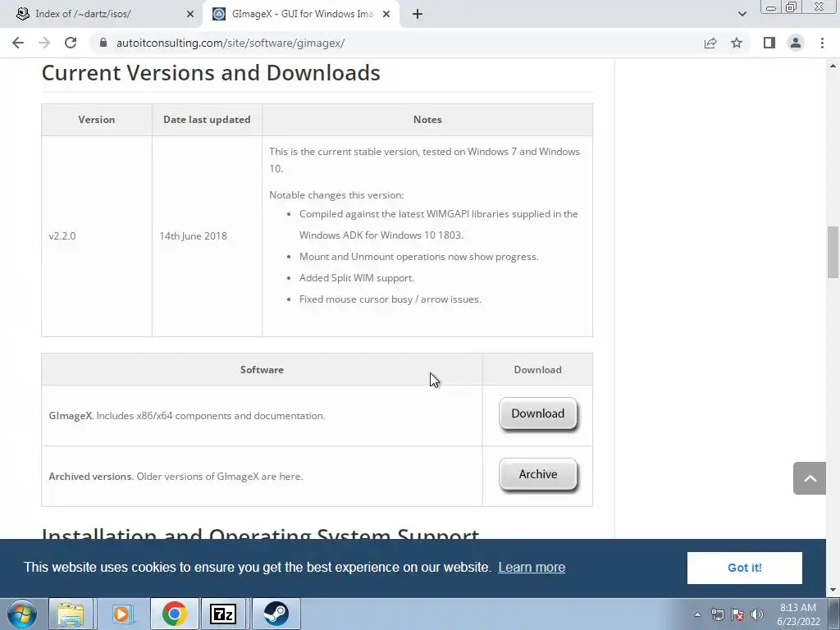840x630 pixels.
Task: Launch Windows Media Player from taskbar
Action: click(123, 614)
